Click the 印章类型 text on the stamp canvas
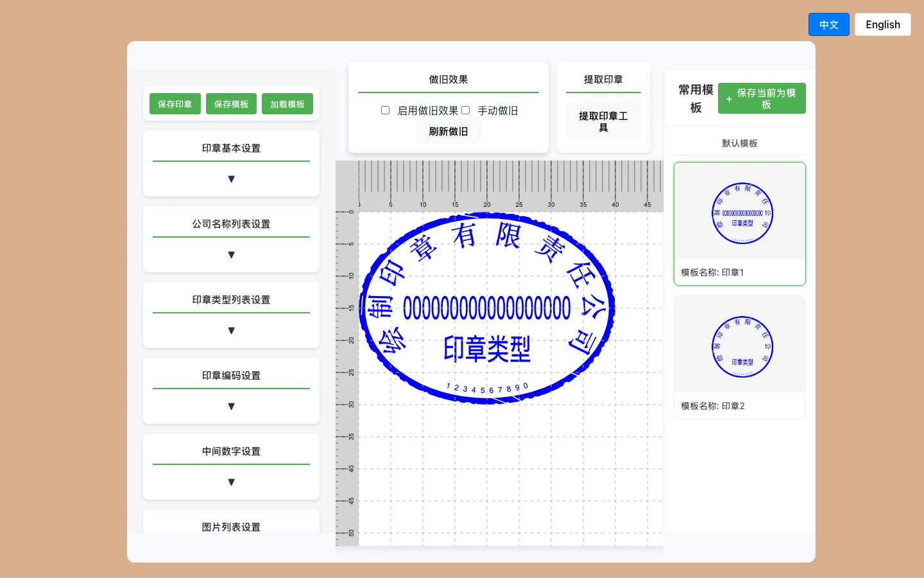 (487, 349)
